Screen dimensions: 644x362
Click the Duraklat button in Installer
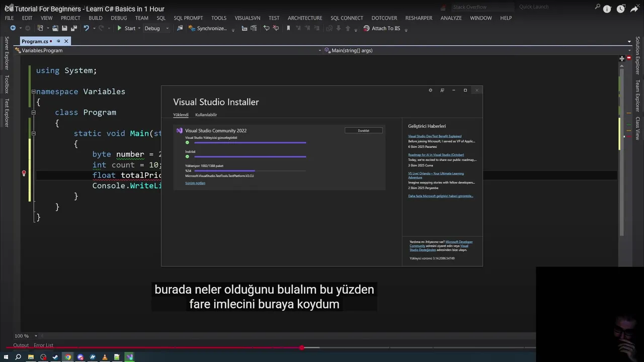pyautogui.click(x=363, y=131)
